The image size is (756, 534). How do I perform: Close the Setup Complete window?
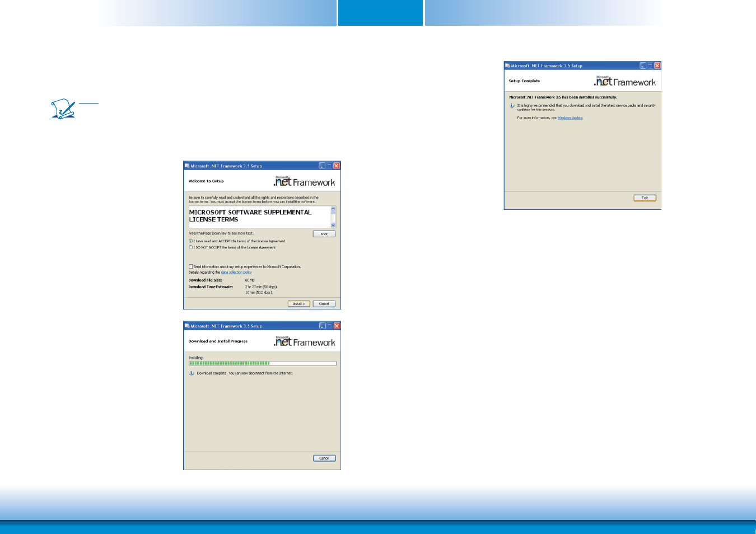pos(657,65)
